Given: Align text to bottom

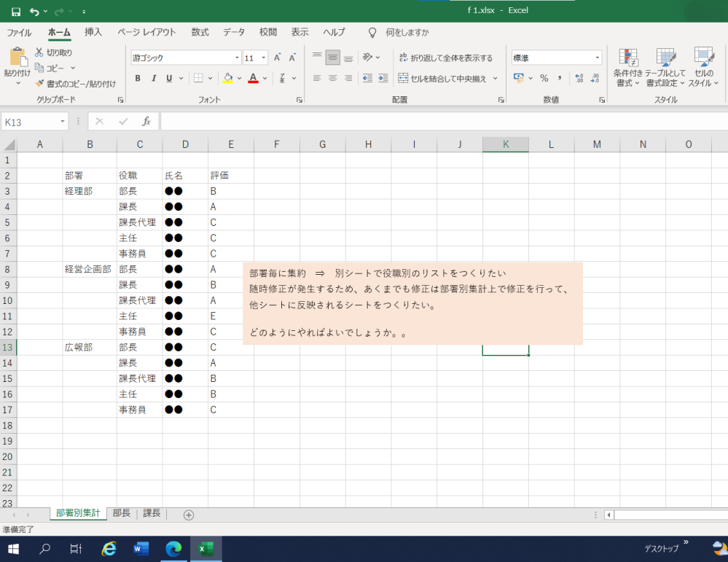Looking at the screenshot, I should tap(348, 58).
